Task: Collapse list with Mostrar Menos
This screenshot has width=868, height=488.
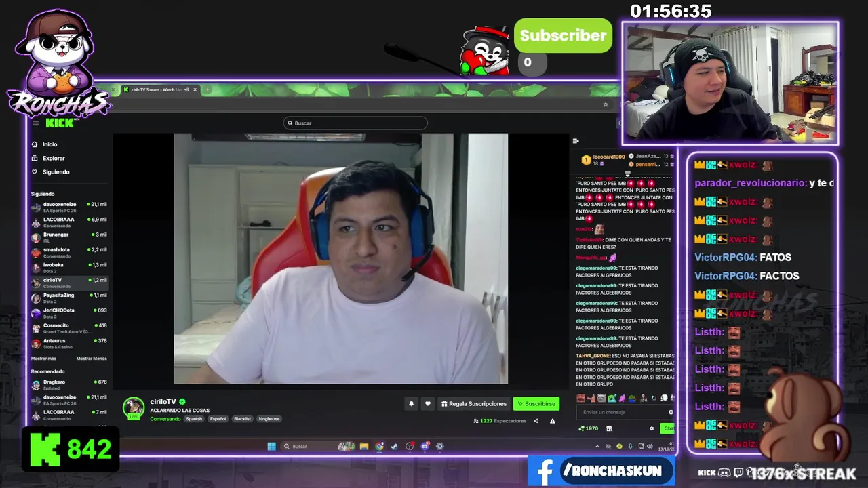Action: [92, 359]
